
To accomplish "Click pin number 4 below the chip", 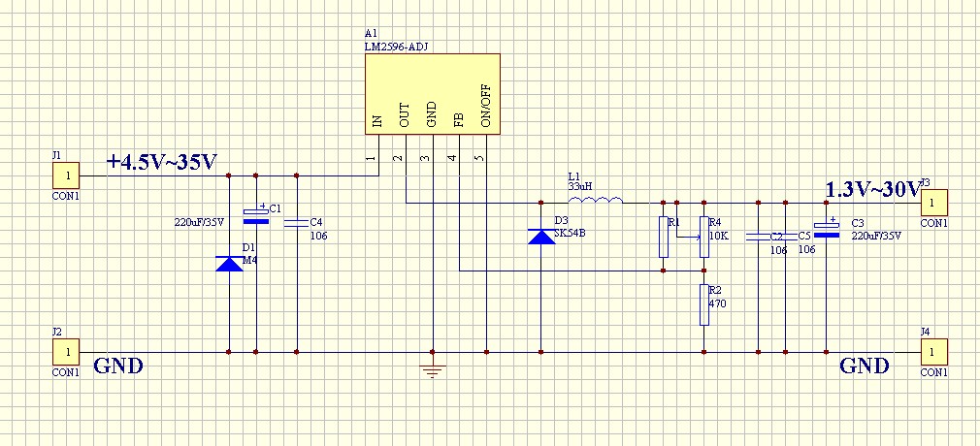I will click(452, 157).
